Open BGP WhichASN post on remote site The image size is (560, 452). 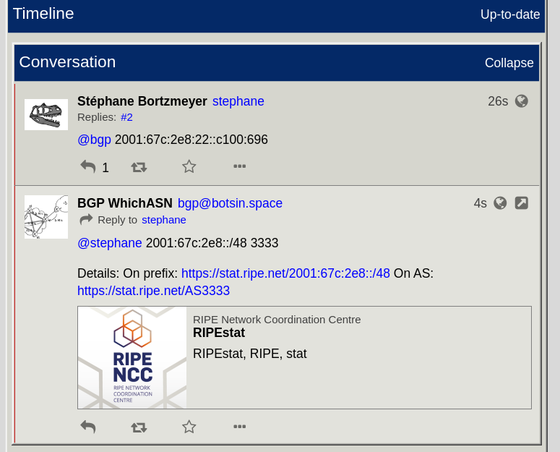click(521, 203)
